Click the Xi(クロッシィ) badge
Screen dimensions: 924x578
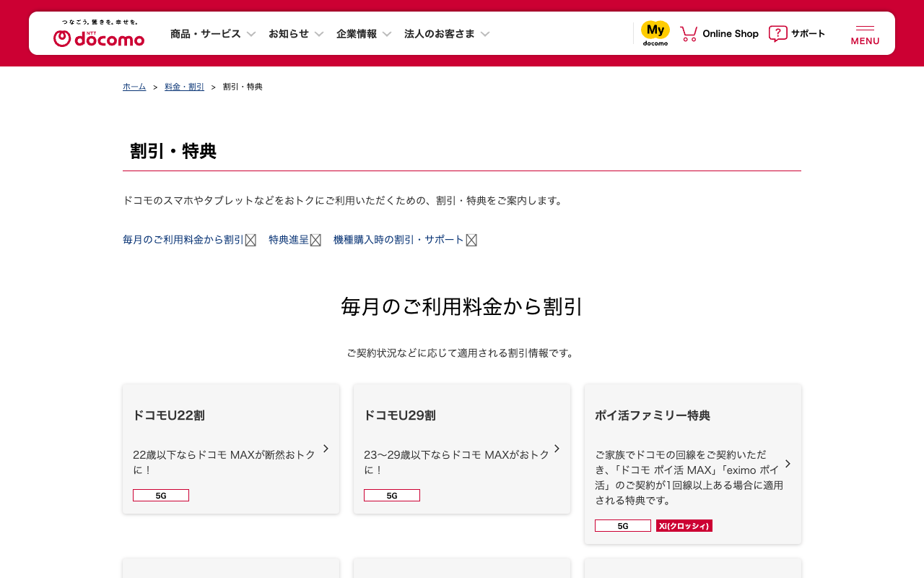pos(684,526)
